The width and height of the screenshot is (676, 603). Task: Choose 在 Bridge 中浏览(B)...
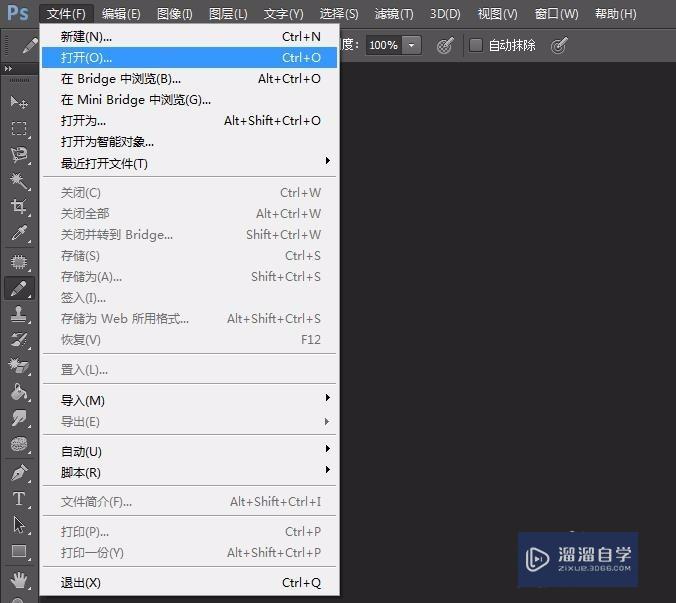point(189,78)
